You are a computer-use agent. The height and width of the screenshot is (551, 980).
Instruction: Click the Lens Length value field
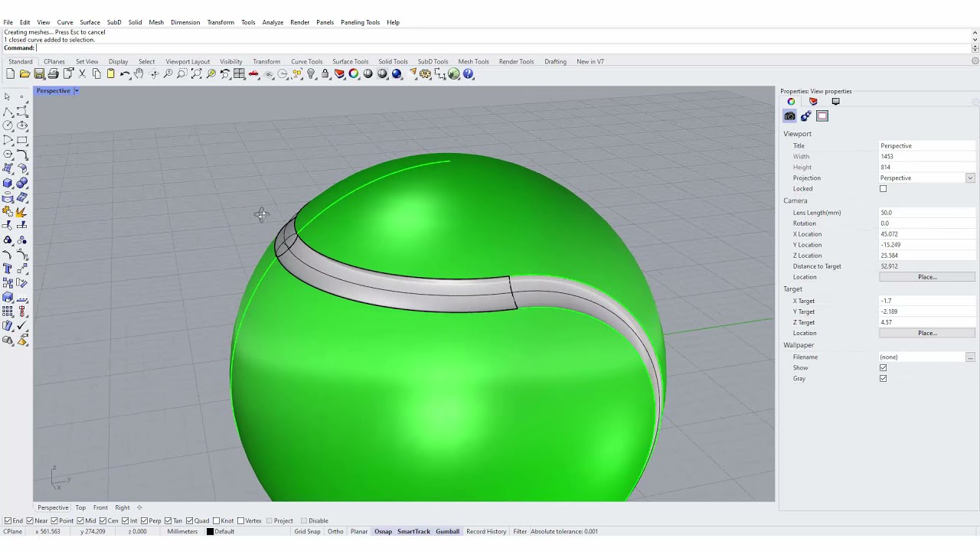click(x=927, y=213)
